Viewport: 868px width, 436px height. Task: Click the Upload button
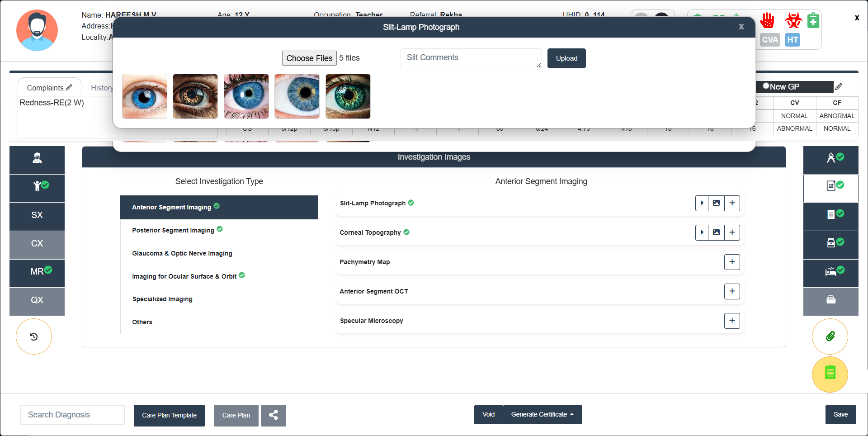[566, 58]
